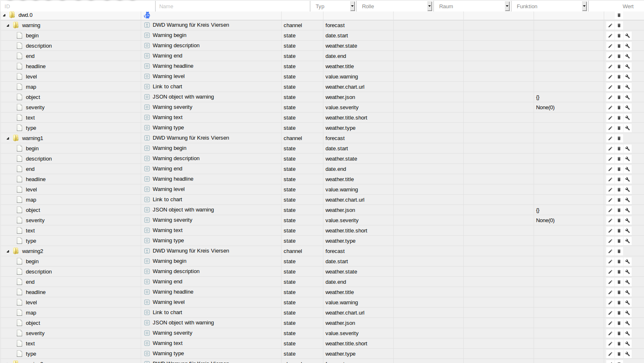Click "weather.title.short" role in warning1 text row
The height and width of the screenshot is (363, 644).
pyautogui.click(x=346, y=231)
